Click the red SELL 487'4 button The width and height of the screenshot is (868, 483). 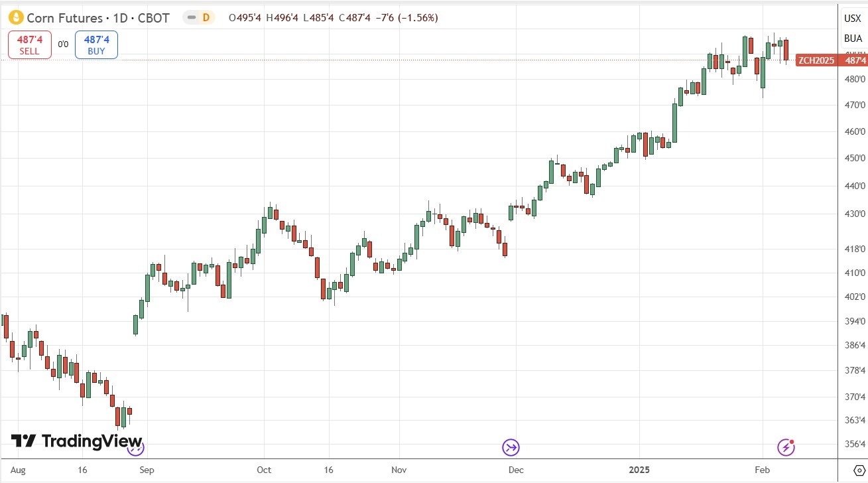tap(29, 44)
